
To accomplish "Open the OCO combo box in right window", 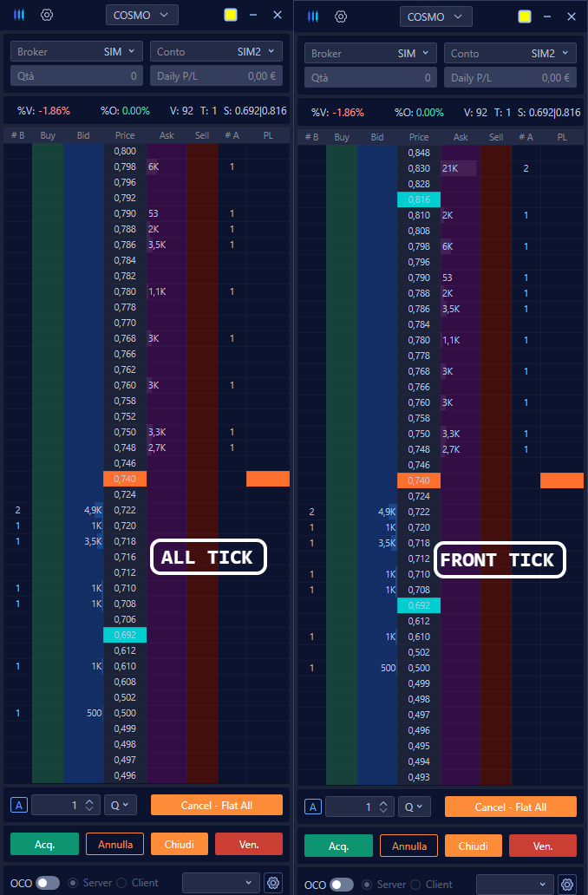I will [x=515, y=885].
